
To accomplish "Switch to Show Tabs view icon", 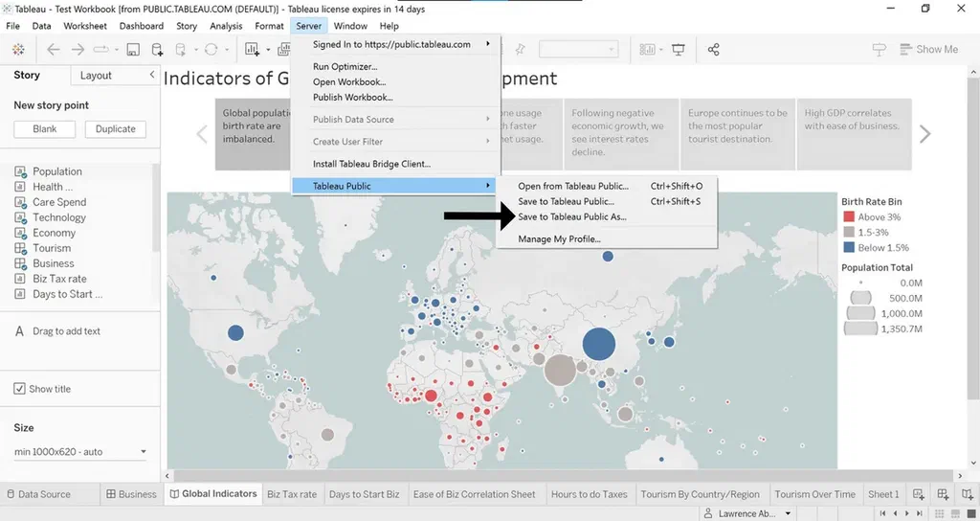I will 971,513.
